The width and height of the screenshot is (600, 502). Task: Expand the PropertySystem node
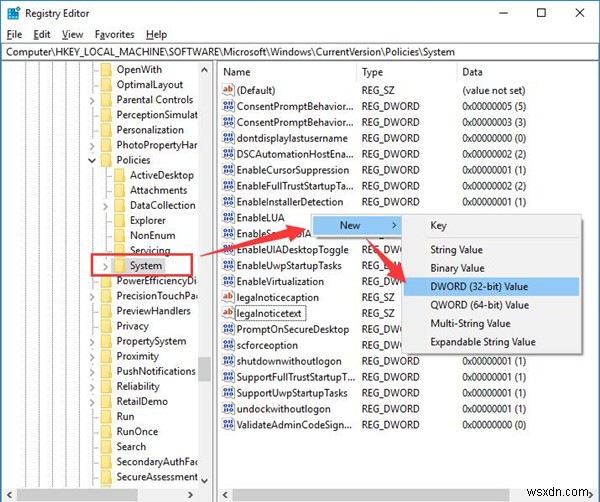coord(92,342)
